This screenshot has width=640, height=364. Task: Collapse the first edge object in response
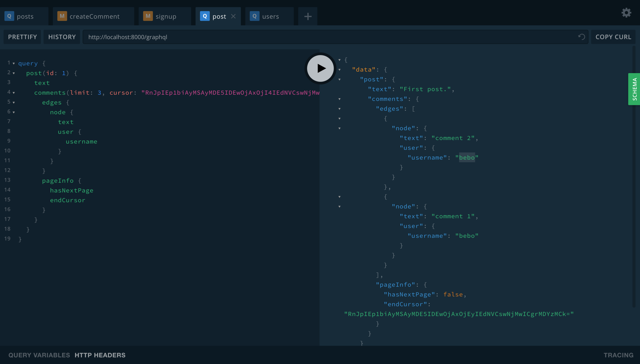tap(339, 119)
